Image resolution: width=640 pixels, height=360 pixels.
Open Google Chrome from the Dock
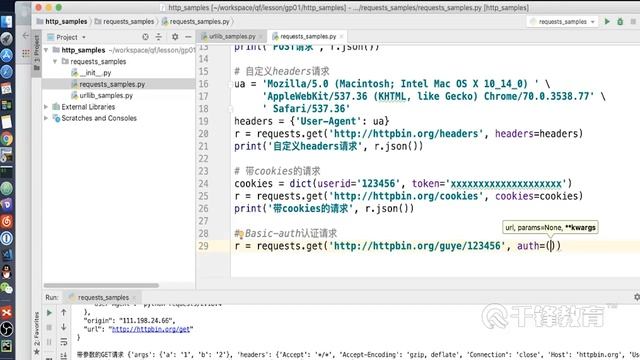click(x=7, y=139)
